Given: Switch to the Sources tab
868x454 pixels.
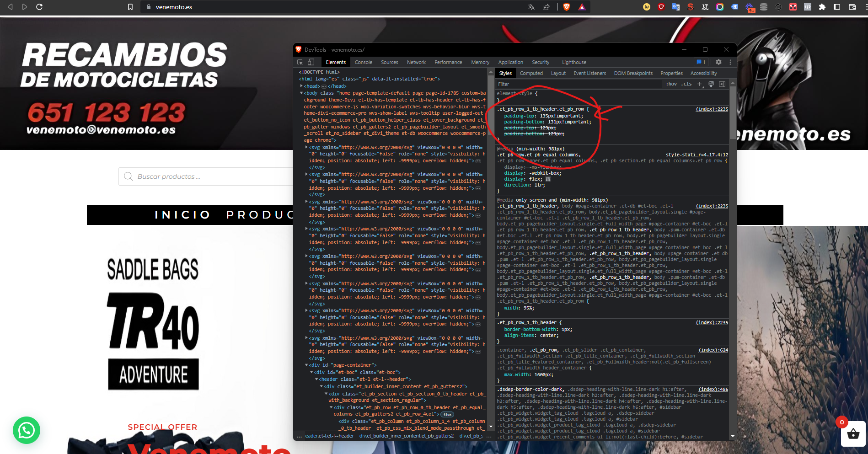Looking at the screenshot, I should pos(390,62).
